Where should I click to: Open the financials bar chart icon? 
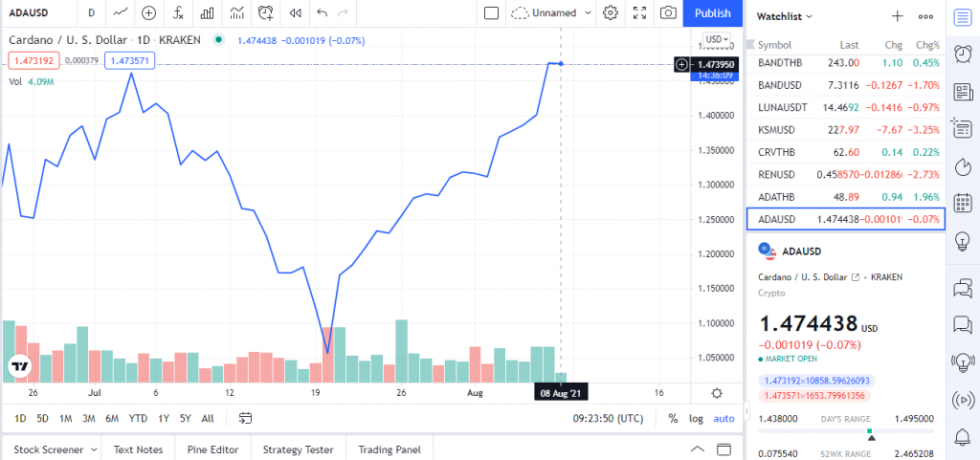208,12
